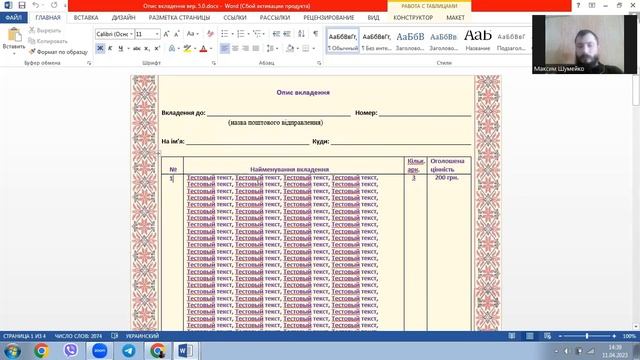Apply superscript formatting
The width and height of the screenshot is (640, 360).
(x=157, y=49)
